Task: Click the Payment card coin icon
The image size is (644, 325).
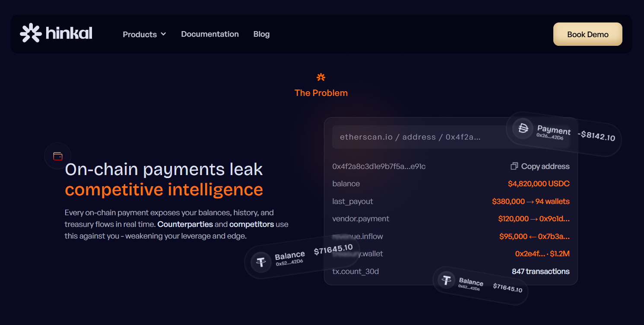Action: pos(523,128)
